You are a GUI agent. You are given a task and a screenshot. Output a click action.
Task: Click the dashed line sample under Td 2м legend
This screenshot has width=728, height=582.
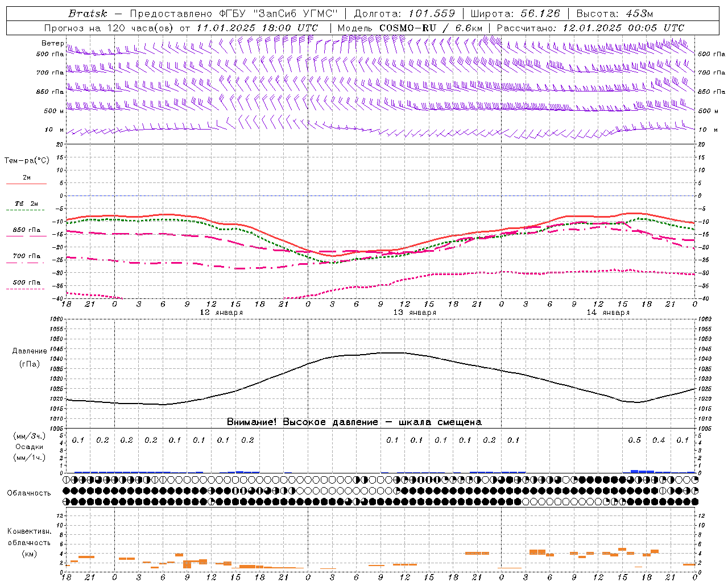pyautogui.click(x=26, y=210)
